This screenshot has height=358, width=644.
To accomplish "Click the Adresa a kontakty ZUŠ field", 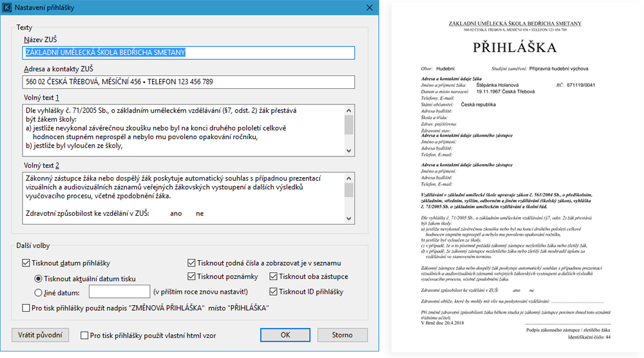I will click(188, 82).
